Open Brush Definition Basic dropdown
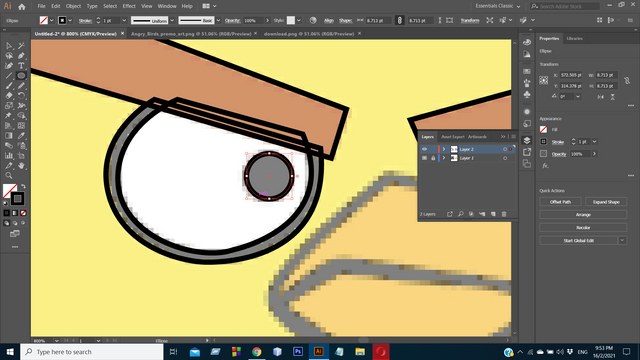 [218, 20]
